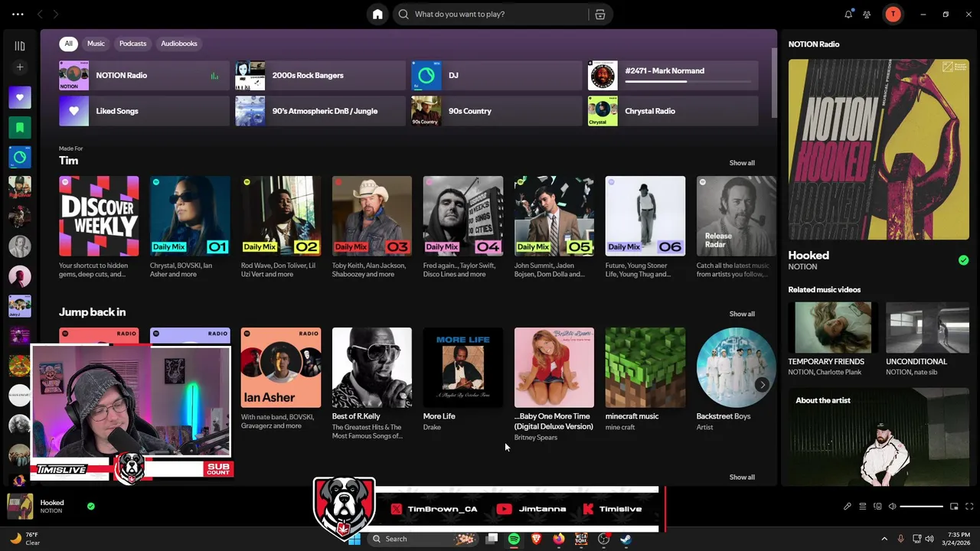Open Brave browser in the taskbar

coord(537,539)
